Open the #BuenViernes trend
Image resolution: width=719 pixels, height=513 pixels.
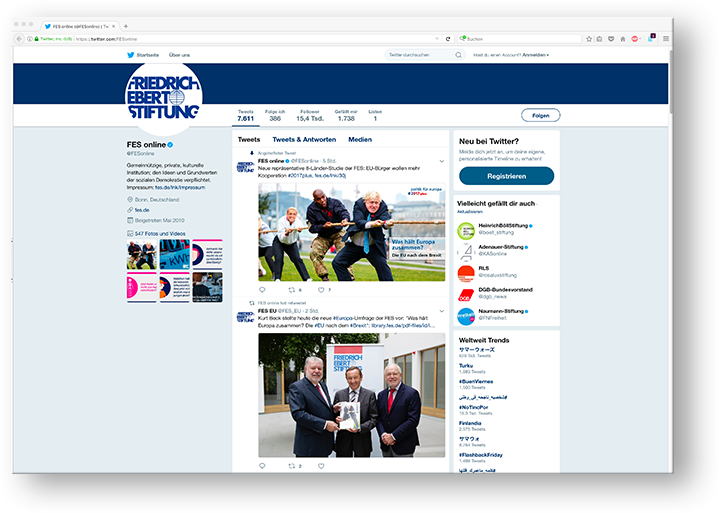[x=476, y=381]
